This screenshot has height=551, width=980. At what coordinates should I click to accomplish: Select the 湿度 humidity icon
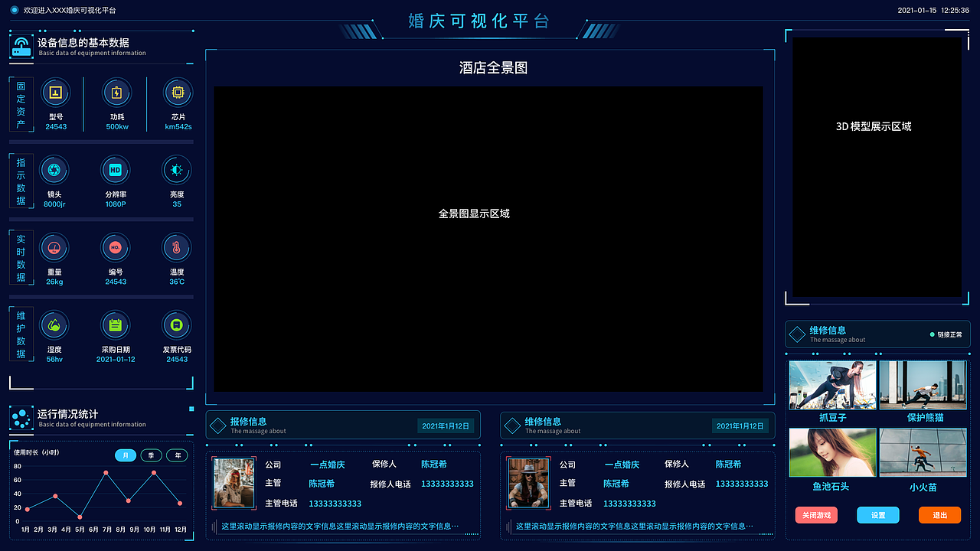54,324
